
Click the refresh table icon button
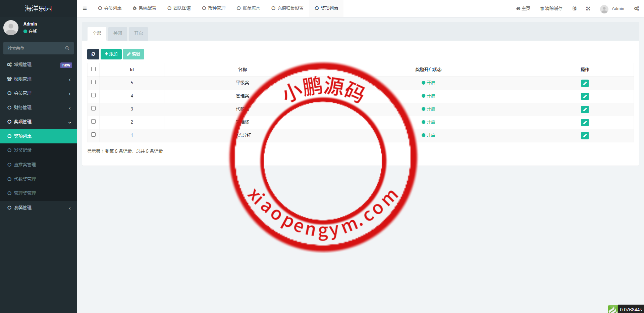pyautogui.click(x=93, y=54)
